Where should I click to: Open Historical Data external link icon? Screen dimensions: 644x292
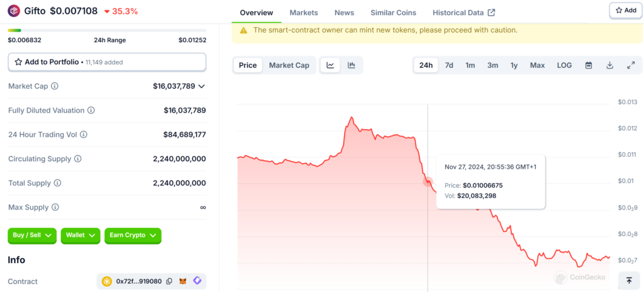(x=491, y=13)
